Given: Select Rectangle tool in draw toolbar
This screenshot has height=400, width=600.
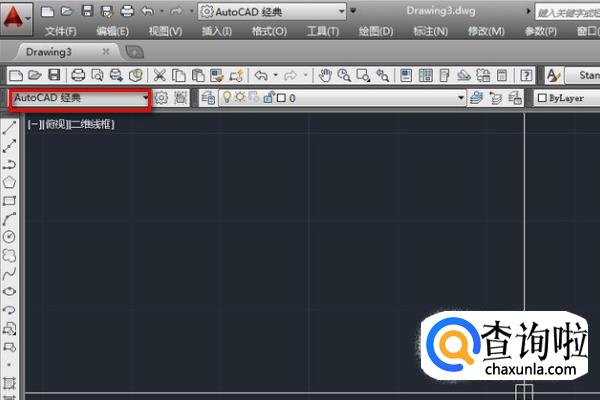Looking at the screenshot, I should coord(9,201).
